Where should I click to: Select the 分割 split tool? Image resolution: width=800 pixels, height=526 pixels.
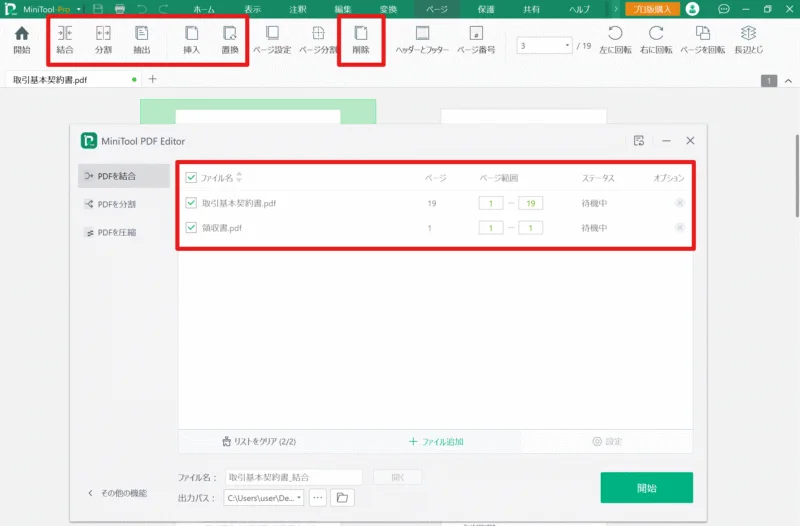tap(103, 40)
